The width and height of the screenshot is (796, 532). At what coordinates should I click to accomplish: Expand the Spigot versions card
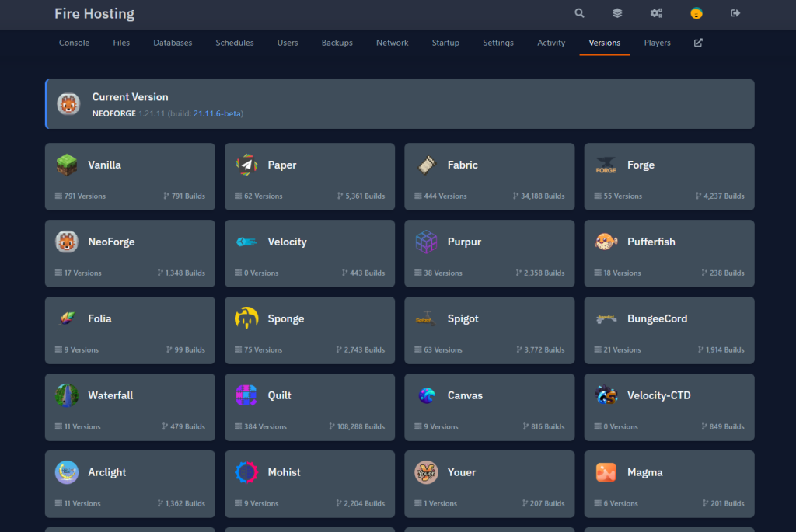pyautogui.click(x=489, y=330)
